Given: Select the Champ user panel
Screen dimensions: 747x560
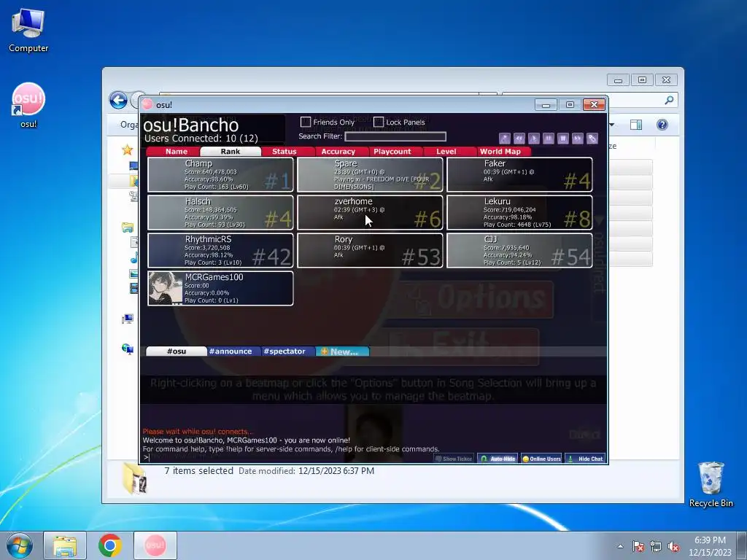Looking at the screenshot, I should (220, 175).
